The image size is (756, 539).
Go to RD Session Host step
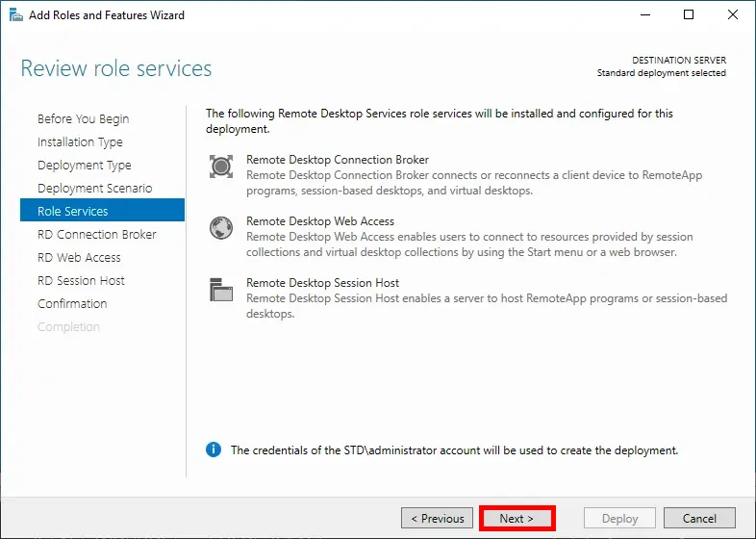point(81,281)
